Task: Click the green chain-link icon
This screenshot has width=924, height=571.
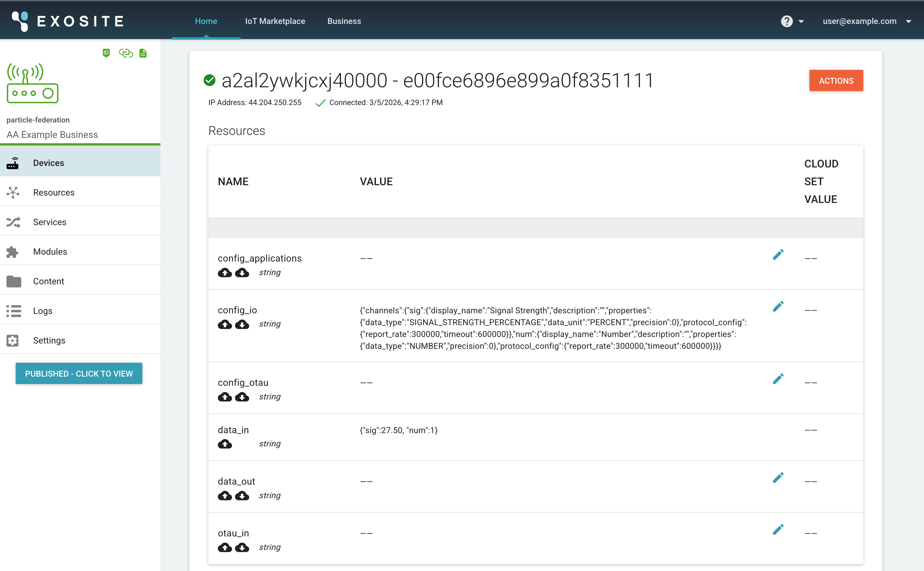Action: pos(126,53)
